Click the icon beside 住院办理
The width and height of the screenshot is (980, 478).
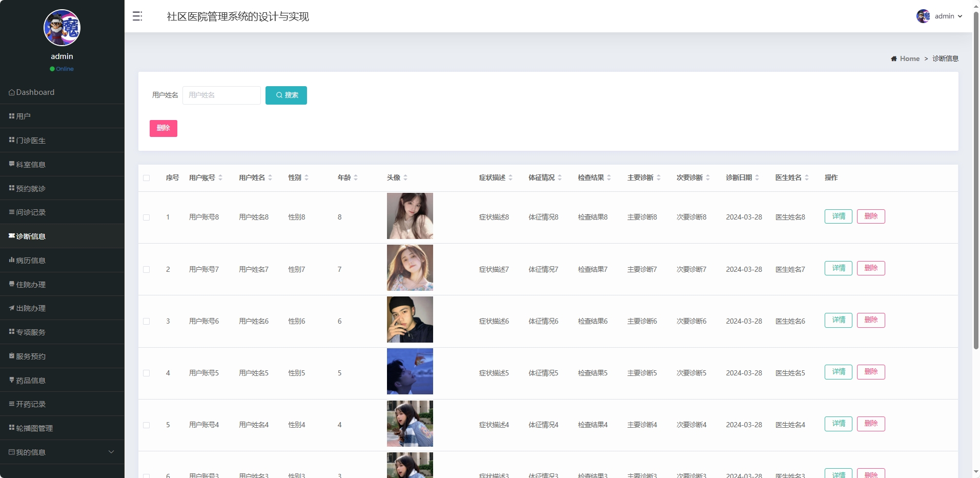[x=12, y=284]
